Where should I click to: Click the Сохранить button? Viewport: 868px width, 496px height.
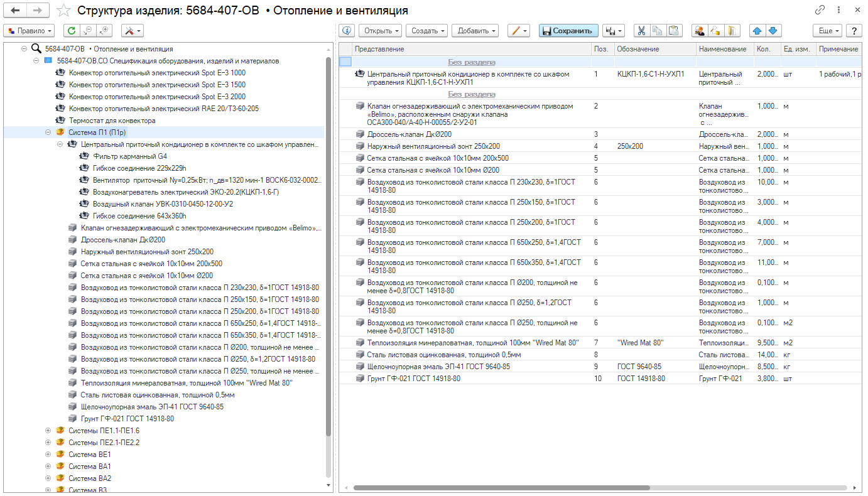[x=568, y=31]
